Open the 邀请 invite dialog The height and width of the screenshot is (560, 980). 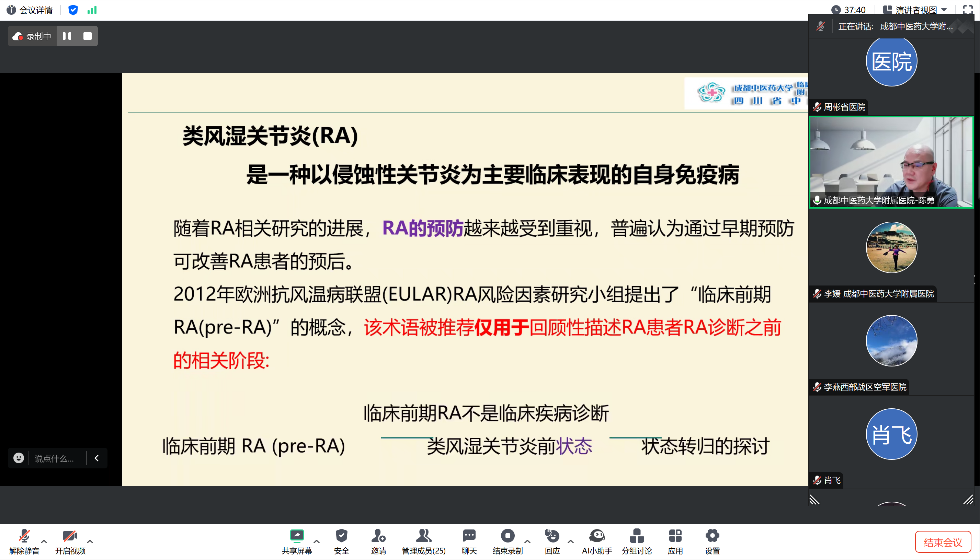point(378,541)
